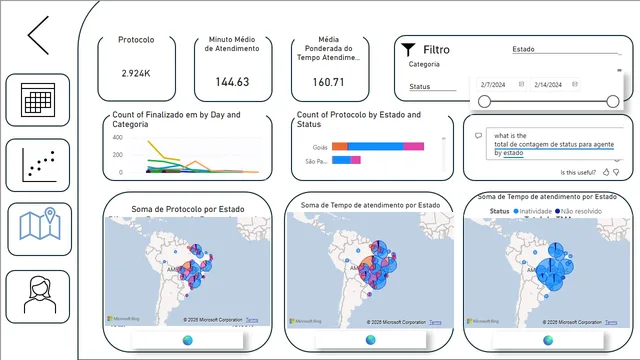This screenshot has height=360, width=640.
Task: Click the Goiás axis label
Action: pyautogui.click(x=320, y=147)
